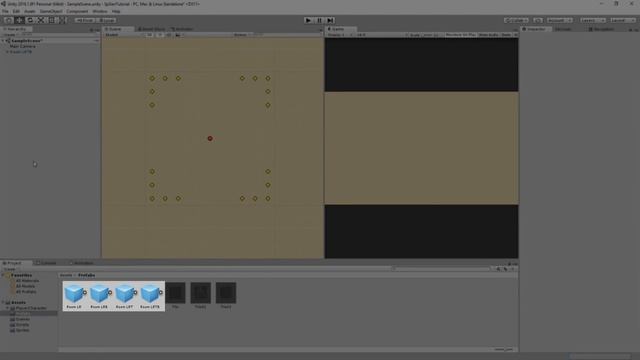Switch to the Animator tab
The height and width of the screenshot is (360, 640).
tap(182, 29)
